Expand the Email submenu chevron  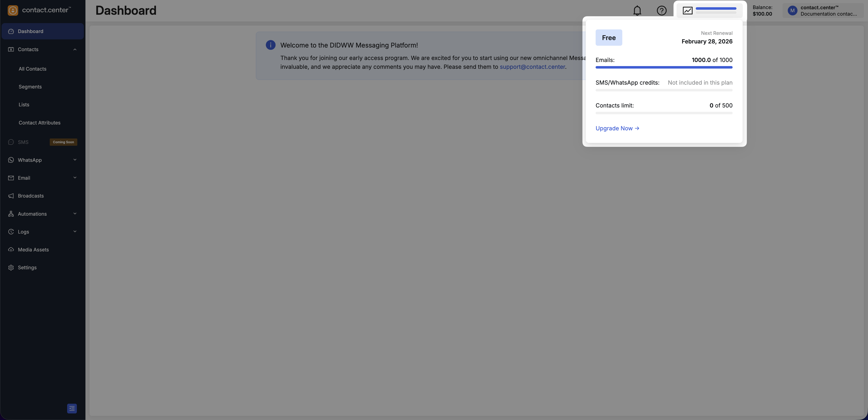tap(75, 178)
